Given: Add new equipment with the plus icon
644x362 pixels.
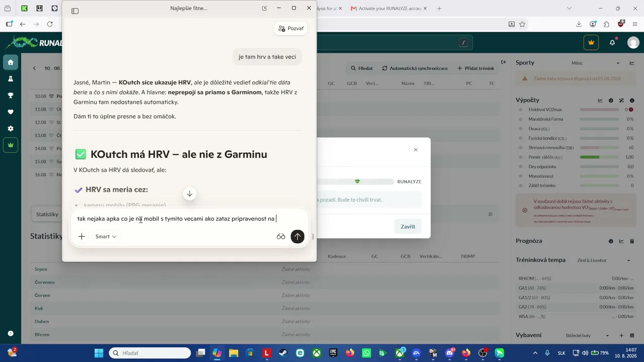Looking at the screenshot, I should pyautogui.click(x=621, y=335).
